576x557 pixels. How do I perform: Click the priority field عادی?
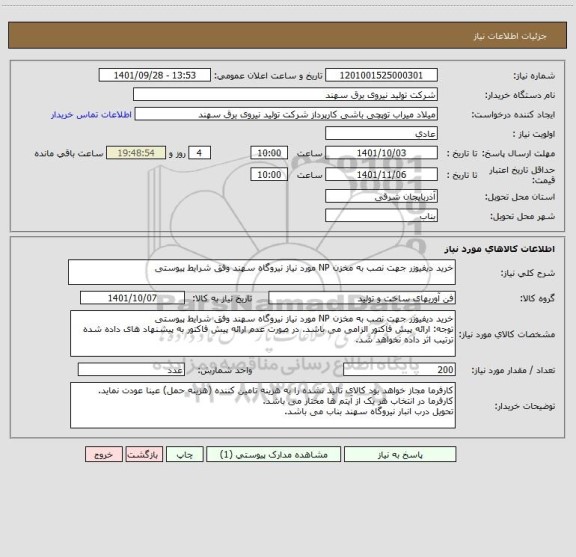381,133
